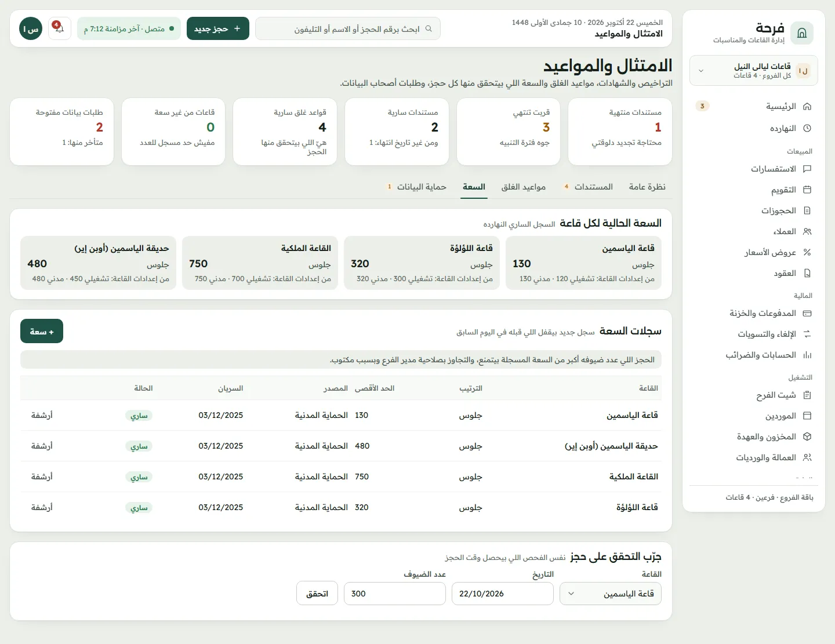Click the القاعة الملكية capacity card

coord(260,263)
